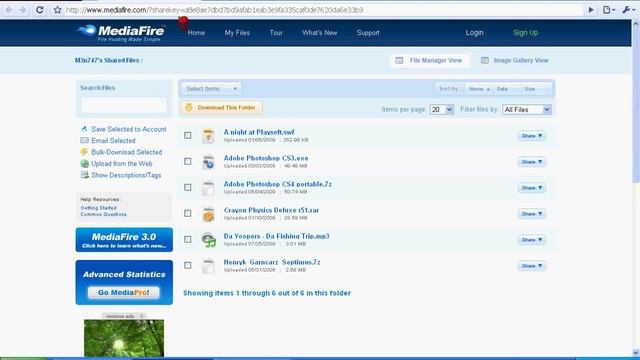Click file icon of Adobe Photoshop CS3.exe
The image size is (640, 360).
click(208, 162)
